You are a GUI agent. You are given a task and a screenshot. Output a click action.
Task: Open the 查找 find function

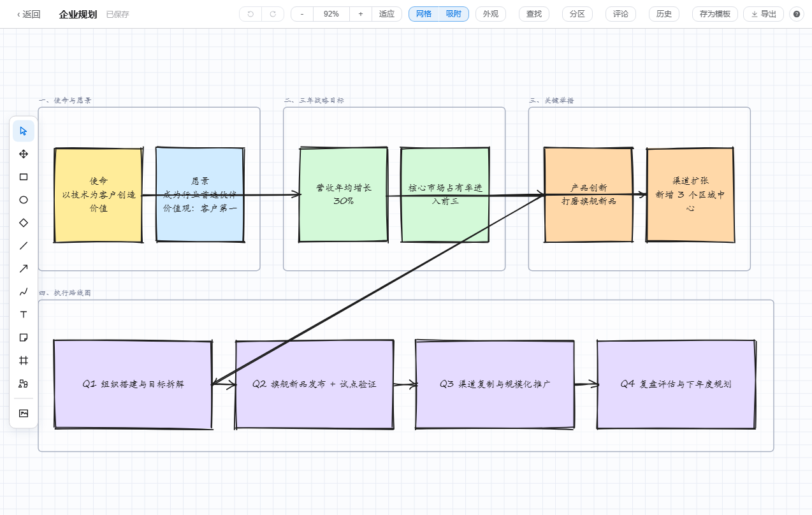534,14
